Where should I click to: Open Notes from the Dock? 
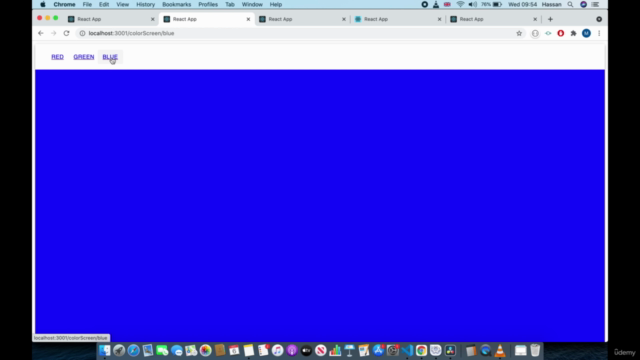click(249, 350)
